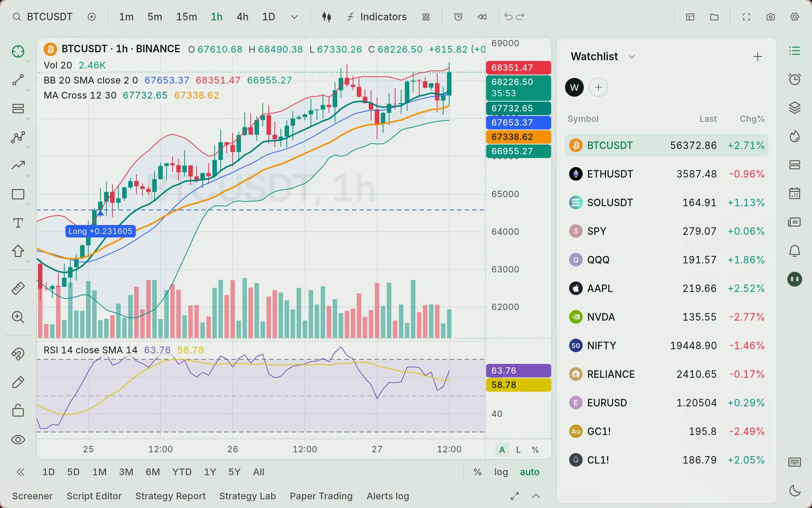
Task: Collapse the bottom panel with up chevron
Action: coord(536,496)
